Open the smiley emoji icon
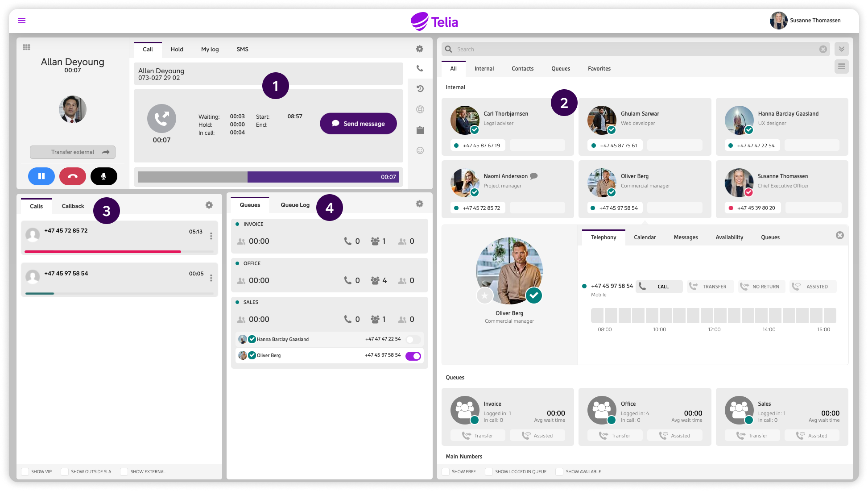This screenshot has height=491, width=868. click(x=420, y=150)
